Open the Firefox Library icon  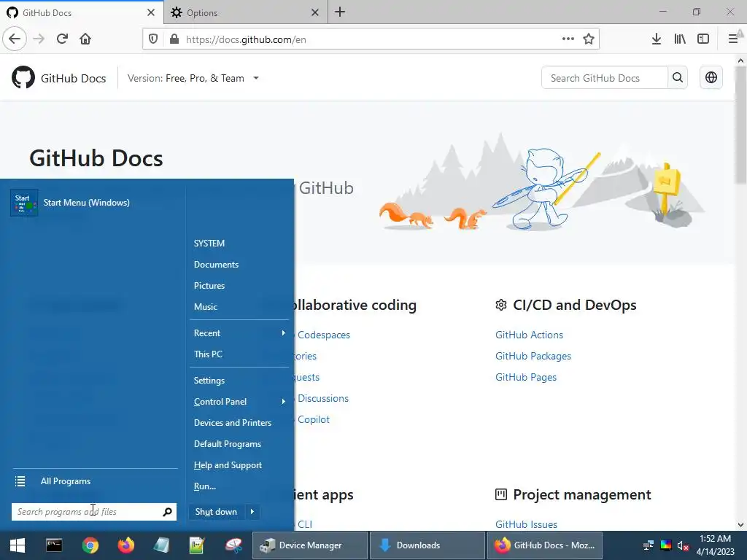point(680,39)
